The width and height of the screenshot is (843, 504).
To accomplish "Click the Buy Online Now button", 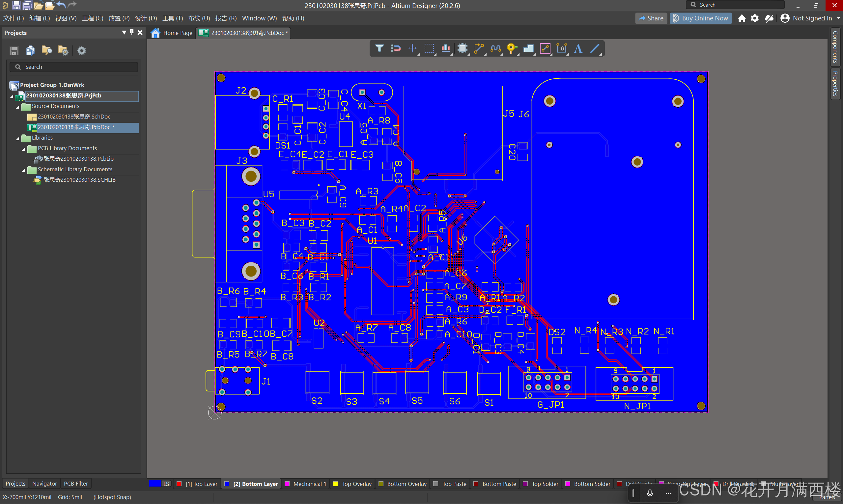I will [x=700, y=18].
